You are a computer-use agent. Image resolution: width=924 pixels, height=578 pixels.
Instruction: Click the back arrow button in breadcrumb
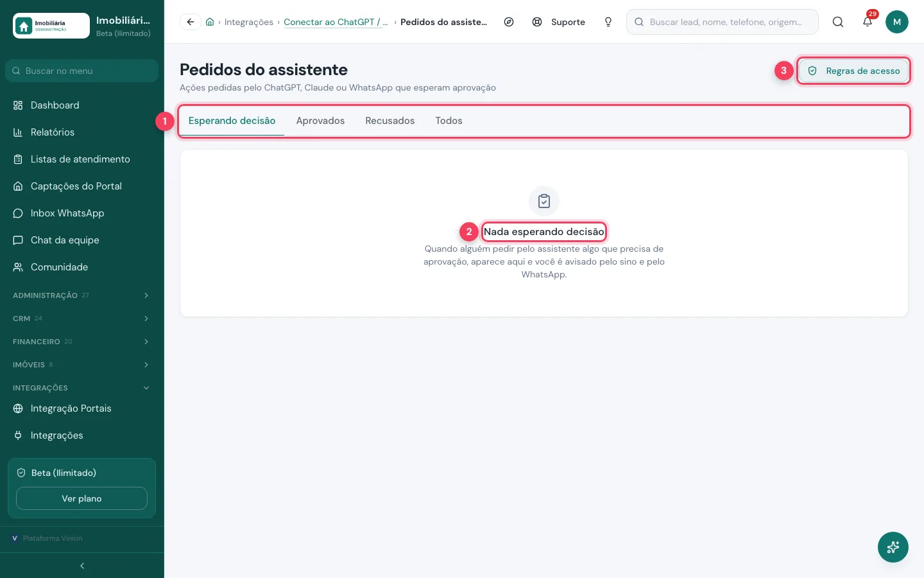coord(191,22)
